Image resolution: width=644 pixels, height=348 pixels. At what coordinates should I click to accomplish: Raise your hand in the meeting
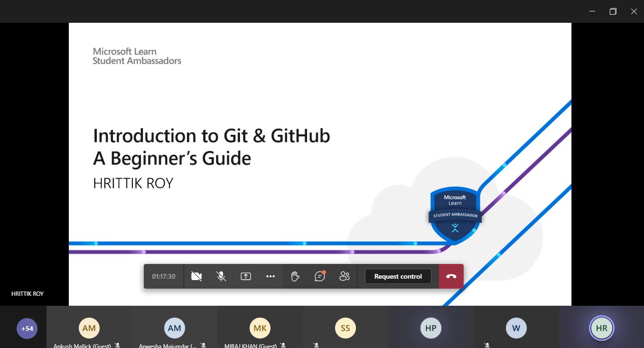(x=295, y=276)
